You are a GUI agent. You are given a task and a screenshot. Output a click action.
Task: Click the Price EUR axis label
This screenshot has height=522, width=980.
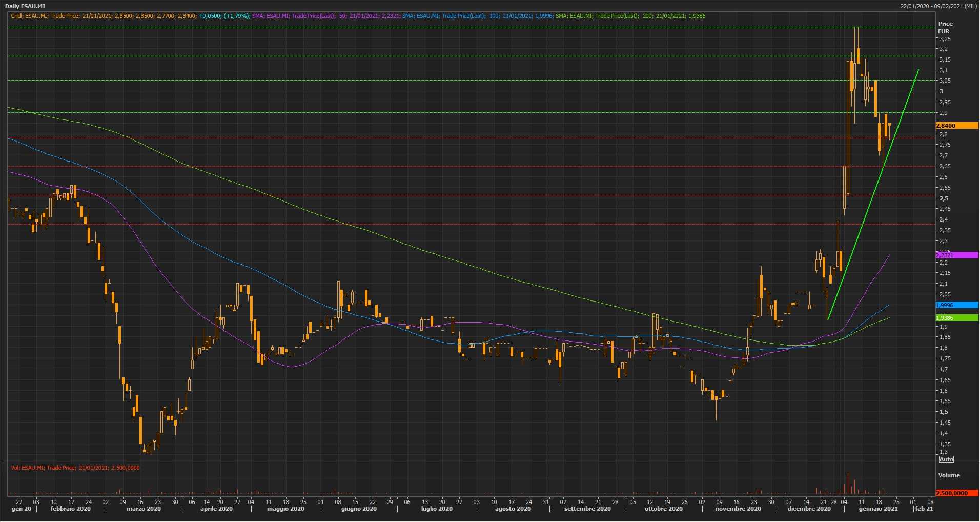coord(945,27)
